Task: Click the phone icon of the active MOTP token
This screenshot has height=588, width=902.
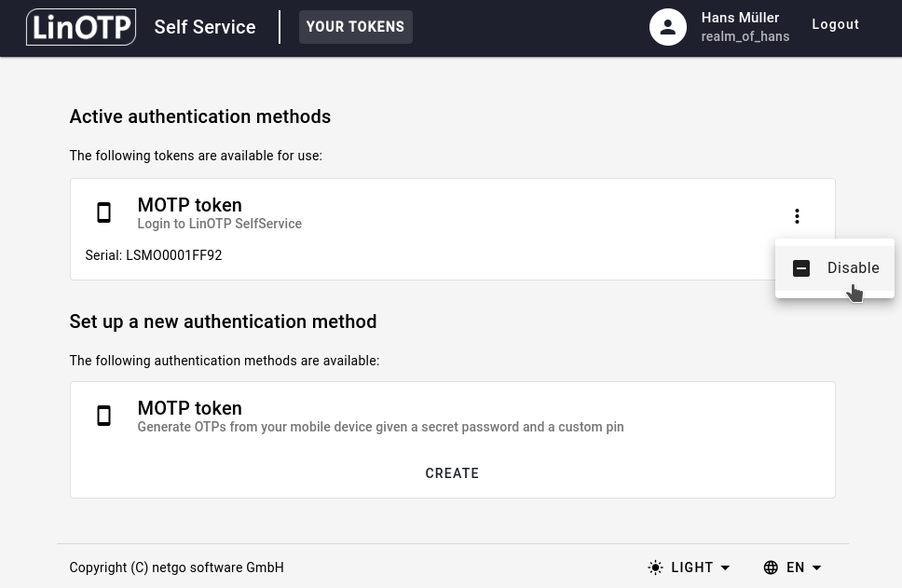Action: tap(104, 213)
